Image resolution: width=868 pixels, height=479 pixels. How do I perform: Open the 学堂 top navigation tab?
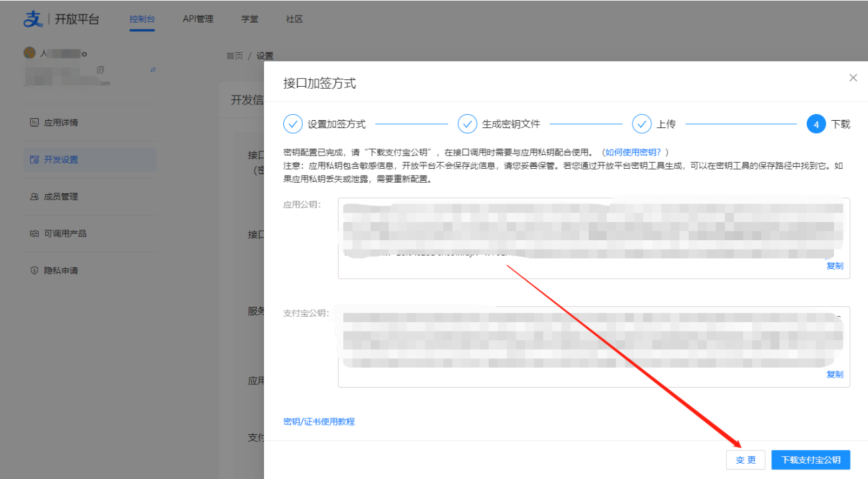[250, 19]
